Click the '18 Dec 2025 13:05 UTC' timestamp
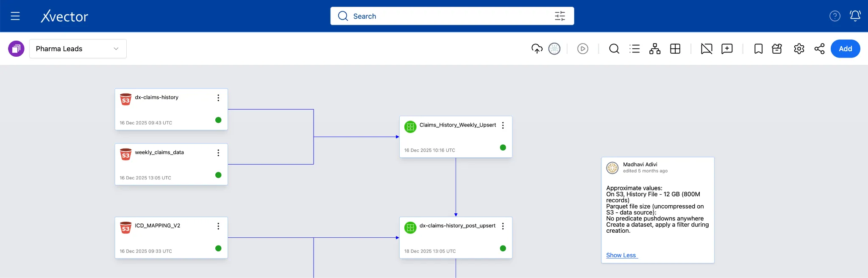 pos(430,251)
